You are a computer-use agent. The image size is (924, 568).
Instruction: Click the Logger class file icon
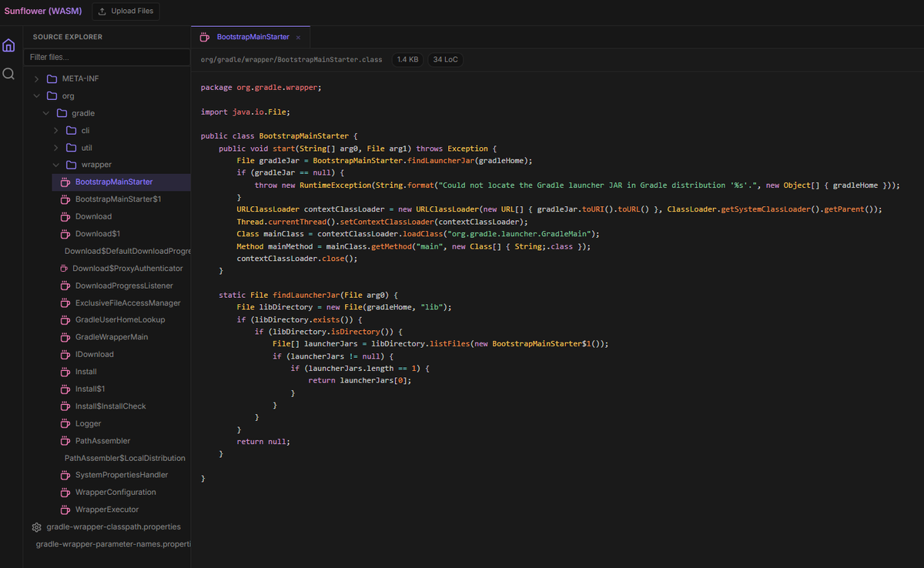65,423
